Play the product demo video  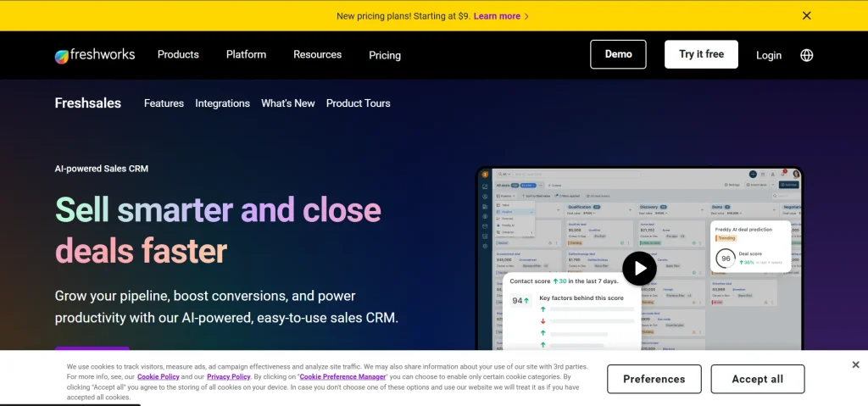point(639,269)
